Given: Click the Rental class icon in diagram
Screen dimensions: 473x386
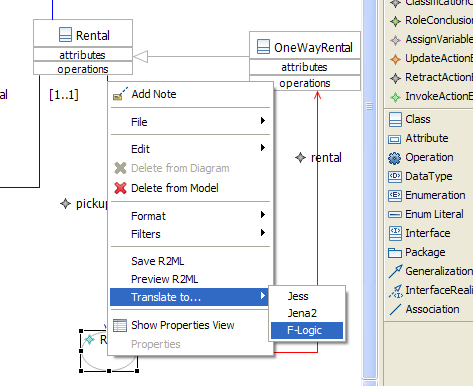Looking at the screenshot, I should pos(65,35).
